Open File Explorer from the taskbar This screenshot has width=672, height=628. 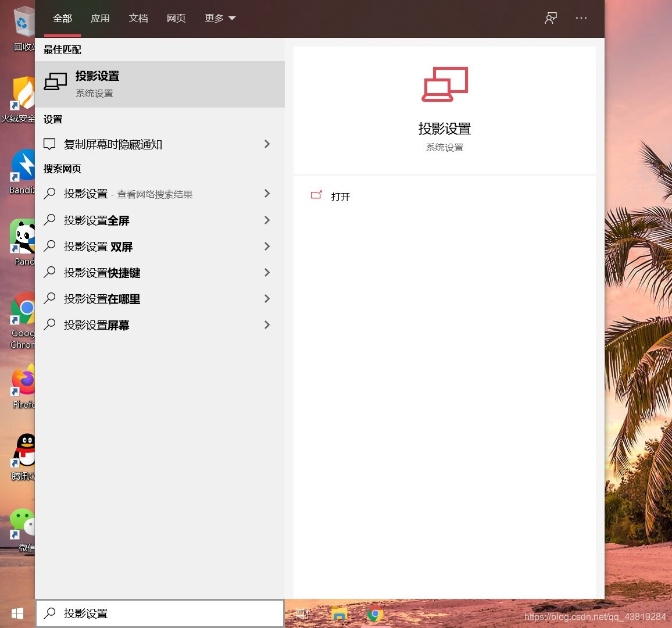click(x=339, y=614)
